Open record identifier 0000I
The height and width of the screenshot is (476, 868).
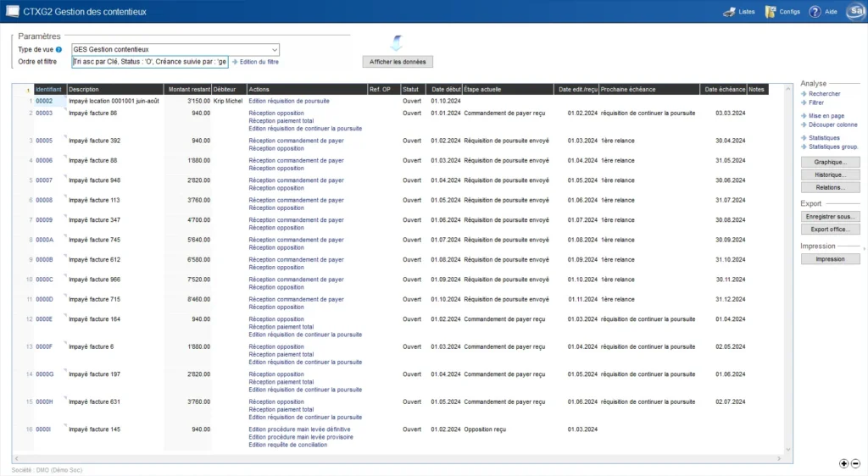[x=43, y=429]
